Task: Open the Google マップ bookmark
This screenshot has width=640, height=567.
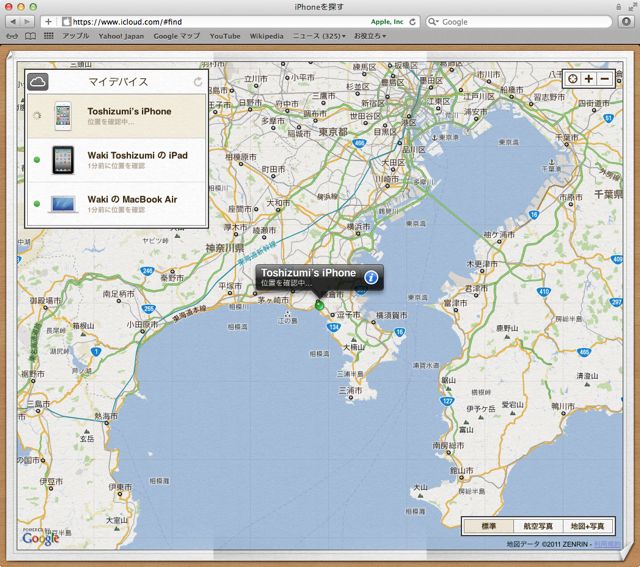Action: 177,36
